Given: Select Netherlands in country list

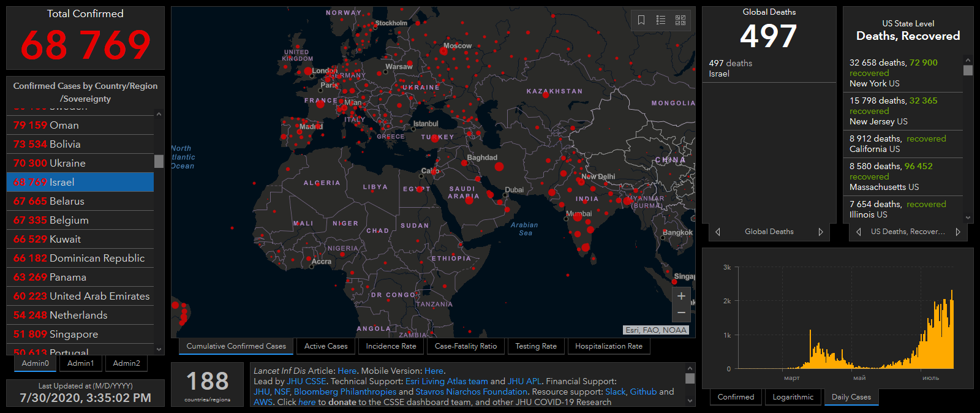Looking at the screenshot, I should click(80, 315).
